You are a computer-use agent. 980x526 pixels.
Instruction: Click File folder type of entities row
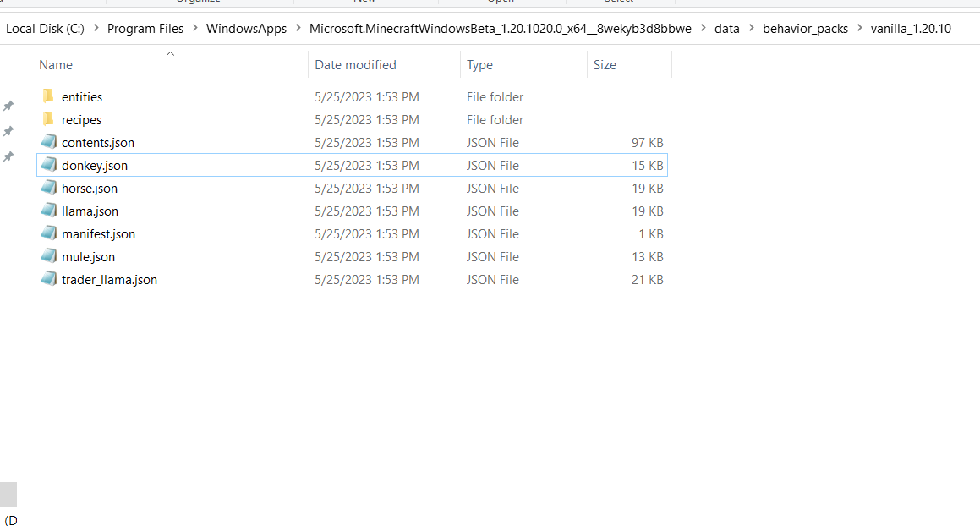point(495,97)
